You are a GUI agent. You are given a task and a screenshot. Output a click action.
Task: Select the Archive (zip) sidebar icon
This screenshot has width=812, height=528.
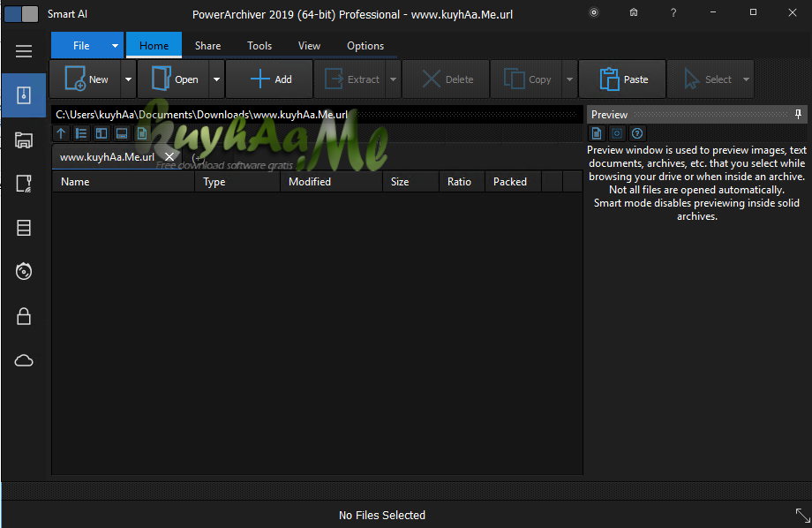[x=24, y=95]
